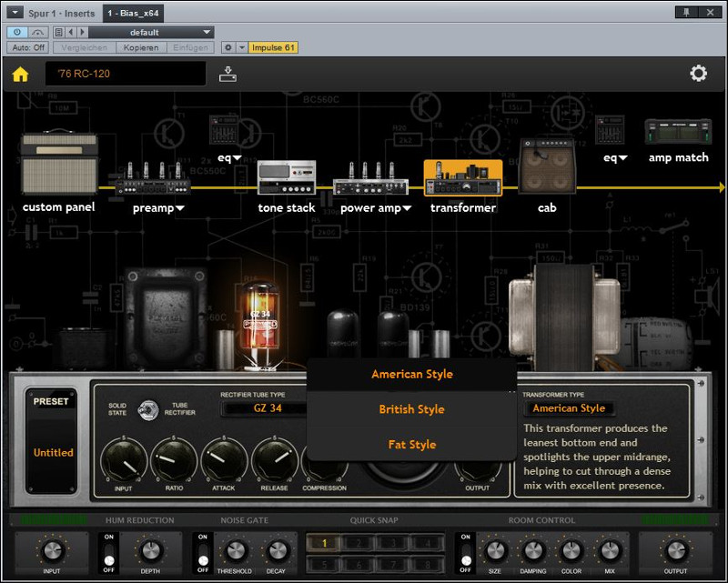The width and height of the screenshot is (728, 583).
Task: Open plugin options gear in host toolbar
Action: pyautogui.click(x=228, y=47)
